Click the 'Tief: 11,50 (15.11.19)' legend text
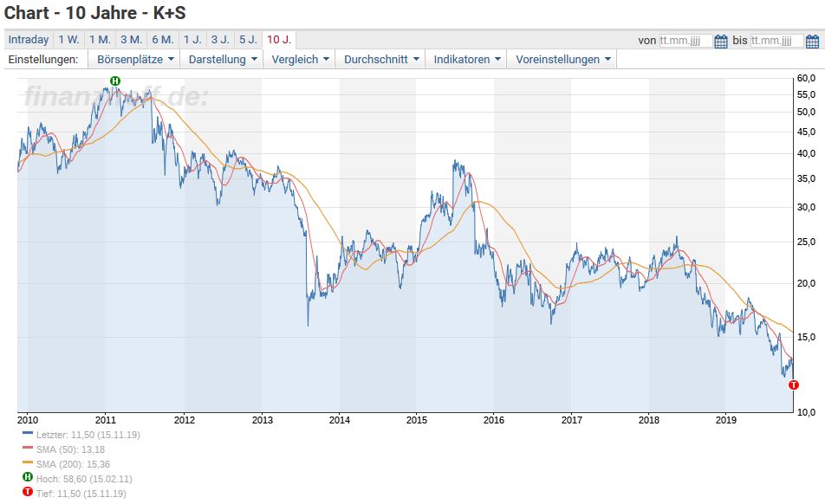Viewport: 825px width, 504px height. [81, 494]
